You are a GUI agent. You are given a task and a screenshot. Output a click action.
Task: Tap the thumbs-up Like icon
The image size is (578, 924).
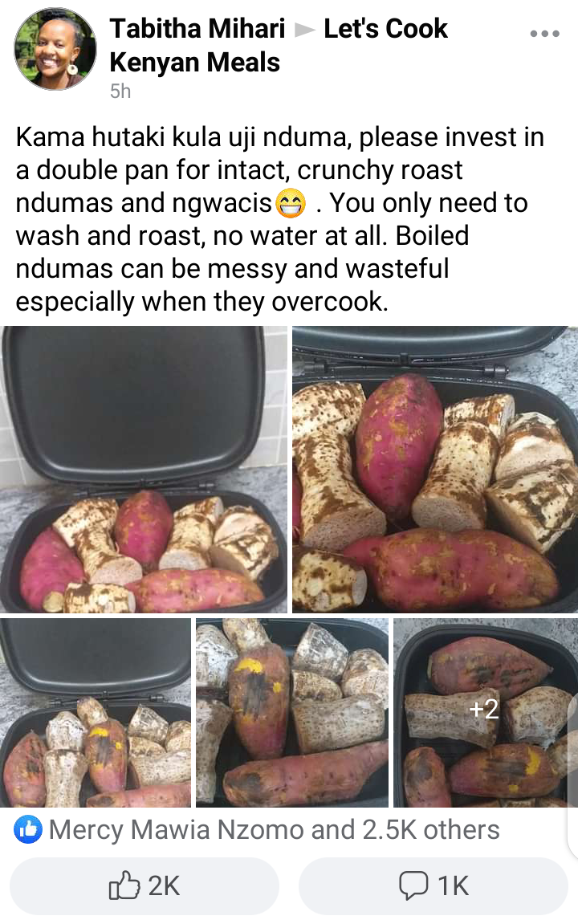tap(124, 885)
